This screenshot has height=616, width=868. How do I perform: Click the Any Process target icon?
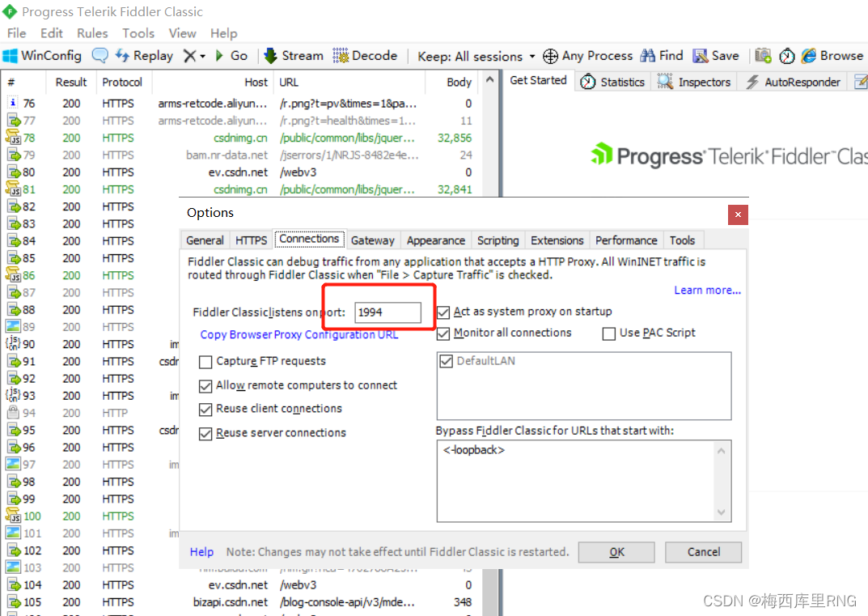[550, 56]
